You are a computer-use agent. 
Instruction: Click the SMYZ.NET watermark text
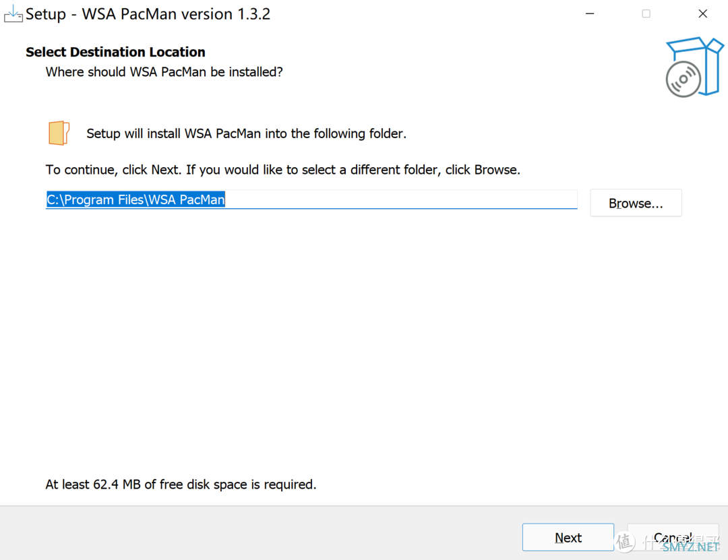691,547
